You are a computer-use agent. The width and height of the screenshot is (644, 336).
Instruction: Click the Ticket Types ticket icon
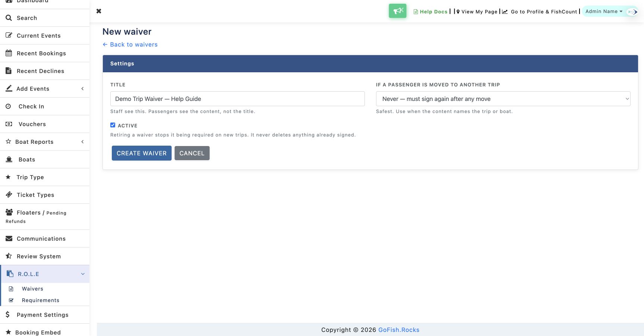(x=9, y=194)
